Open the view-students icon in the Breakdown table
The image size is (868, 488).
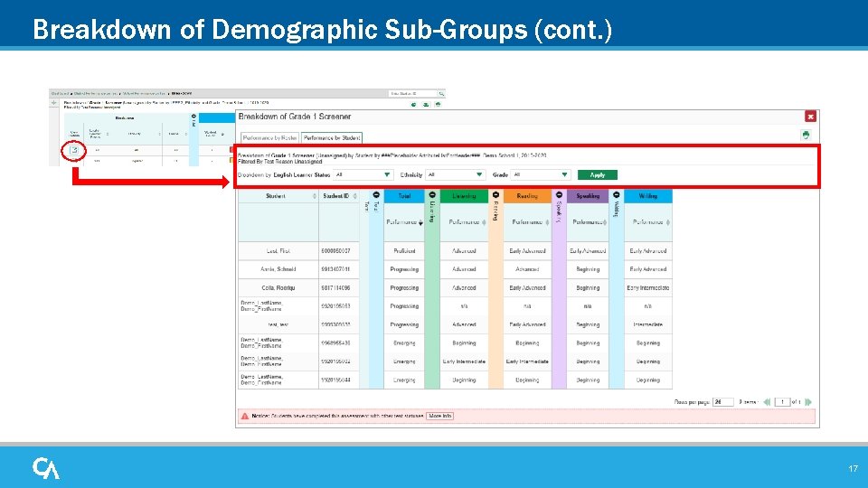point(73,150)
